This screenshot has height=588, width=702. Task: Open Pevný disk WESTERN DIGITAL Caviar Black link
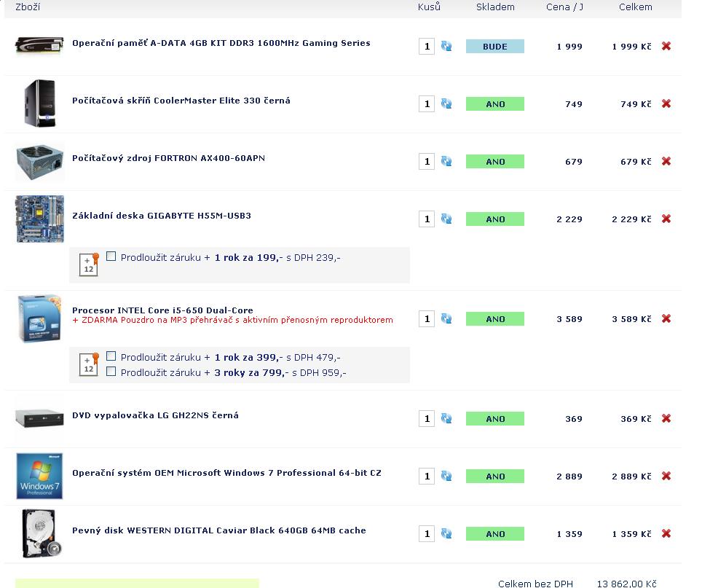219,530
